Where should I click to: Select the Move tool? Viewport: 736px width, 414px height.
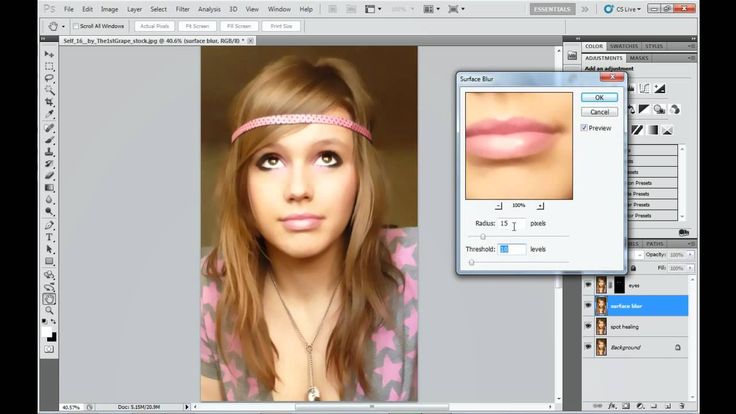tap(49, 53)
